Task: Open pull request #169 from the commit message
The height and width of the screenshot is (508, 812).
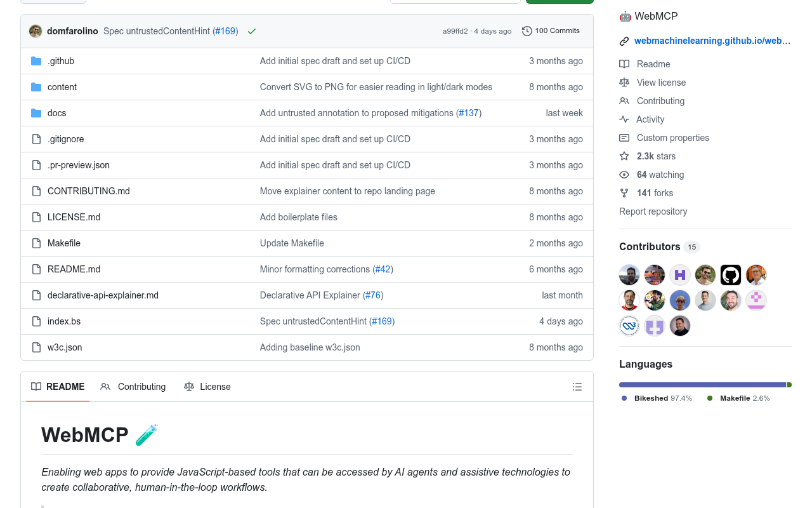Action: 225,30
